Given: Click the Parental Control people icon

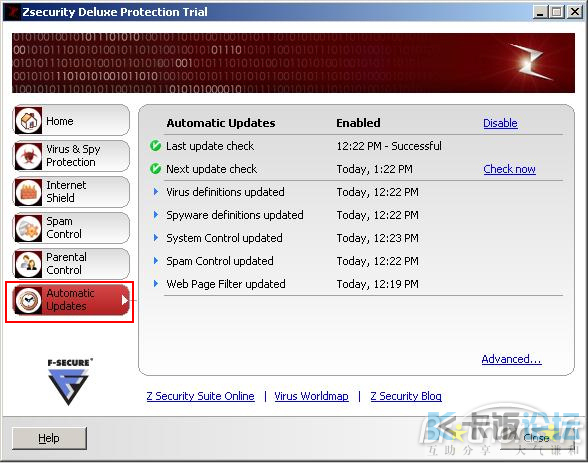Looking at the screenshot, I should point(28,264).
